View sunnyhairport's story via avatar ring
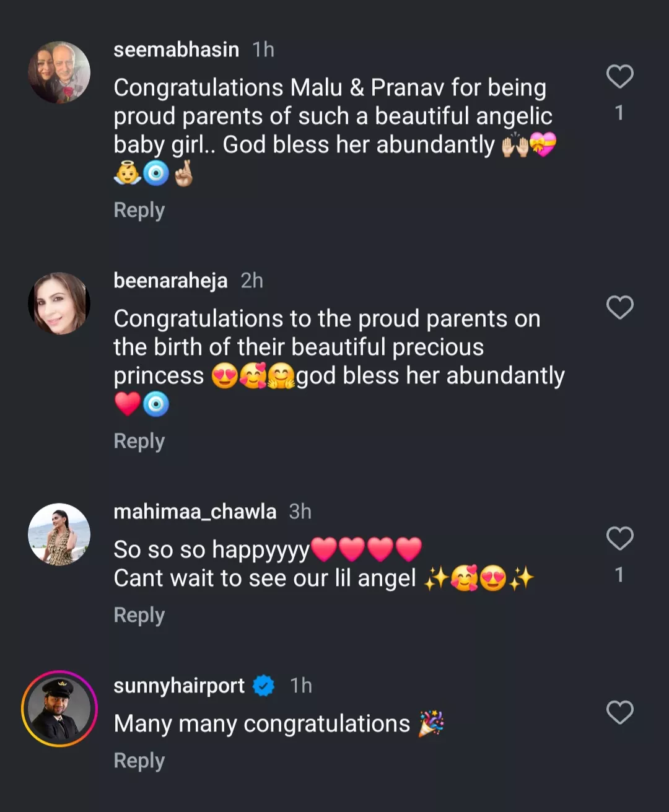Screen dimensions: 669x812 (59, 709)
